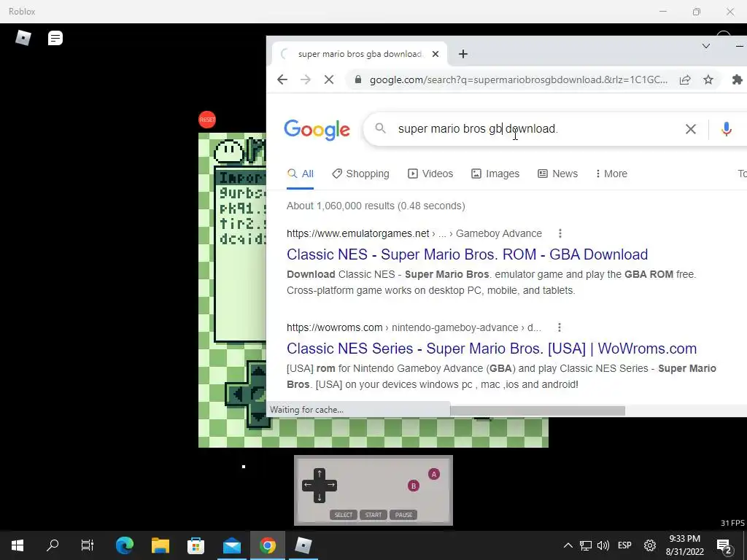747x560 pixels.
Task: Open Mail app from the taskbar
Action: click(x=232, y=545)
